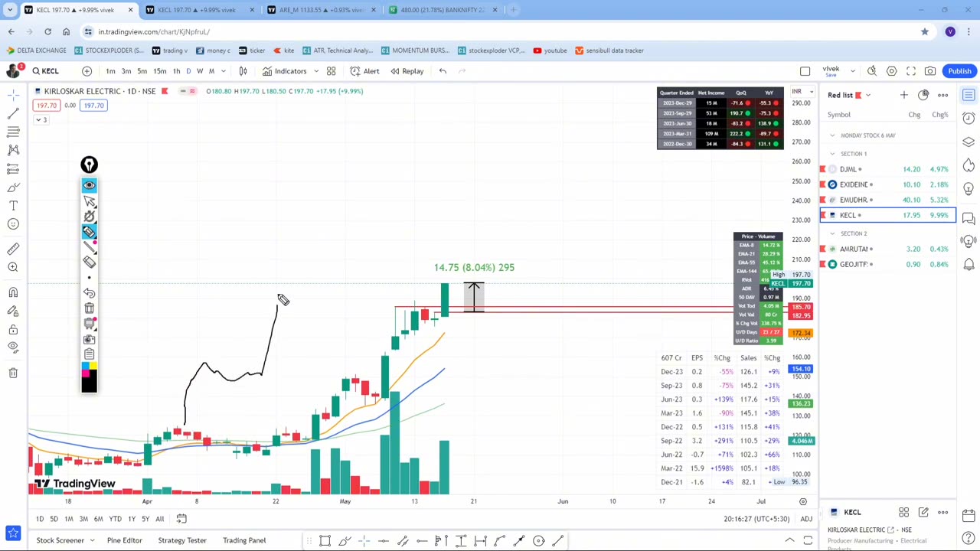
Task: Click remove objects trash icon in left sidebar
Action: coord(13,373)
